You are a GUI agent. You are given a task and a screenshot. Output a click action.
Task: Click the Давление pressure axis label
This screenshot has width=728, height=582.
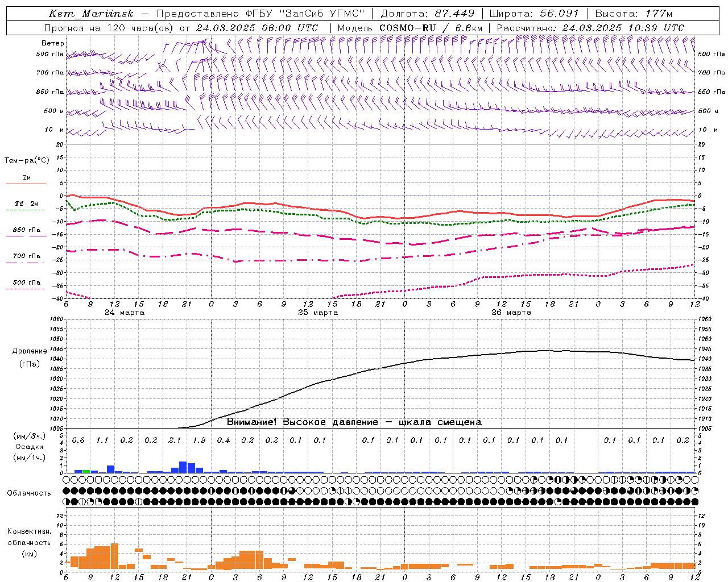pyautogui.click(x=30, y=351)
